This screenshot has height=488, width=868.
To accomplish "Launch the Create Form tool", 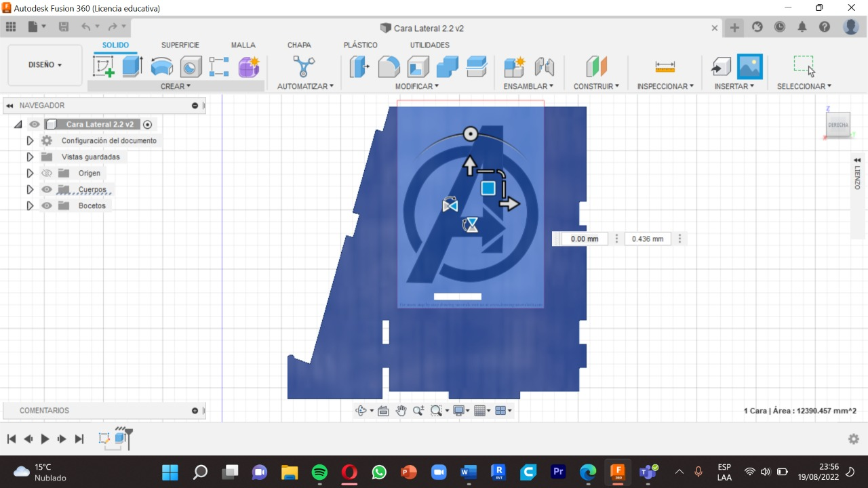I will pos(249,66).
